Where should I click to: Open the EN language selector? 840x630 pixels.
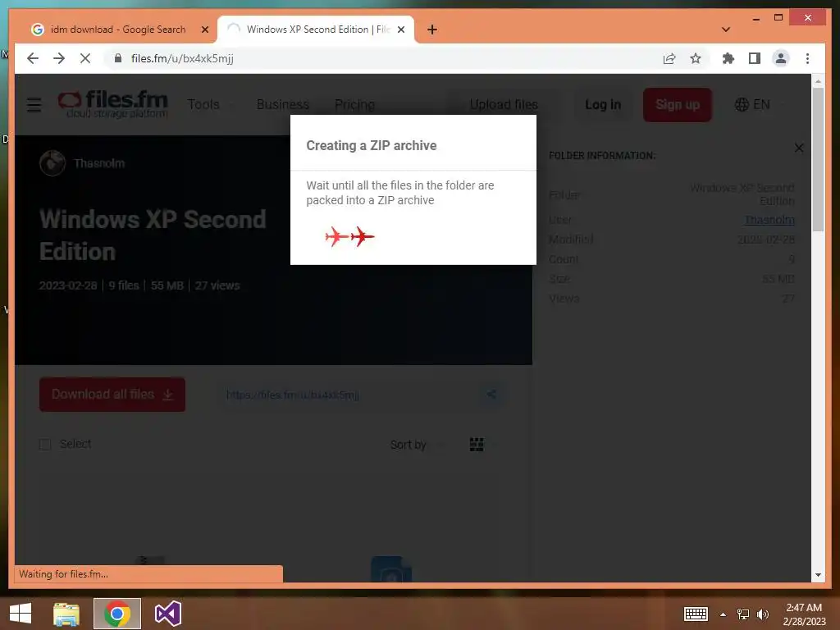pos(753,104)
